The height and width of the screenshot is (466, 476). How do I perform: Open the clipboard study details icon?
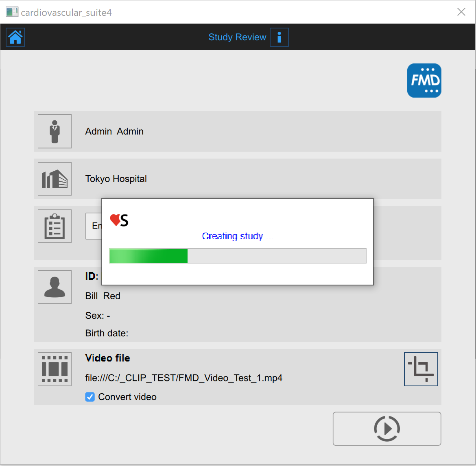[x=55, y=226]
